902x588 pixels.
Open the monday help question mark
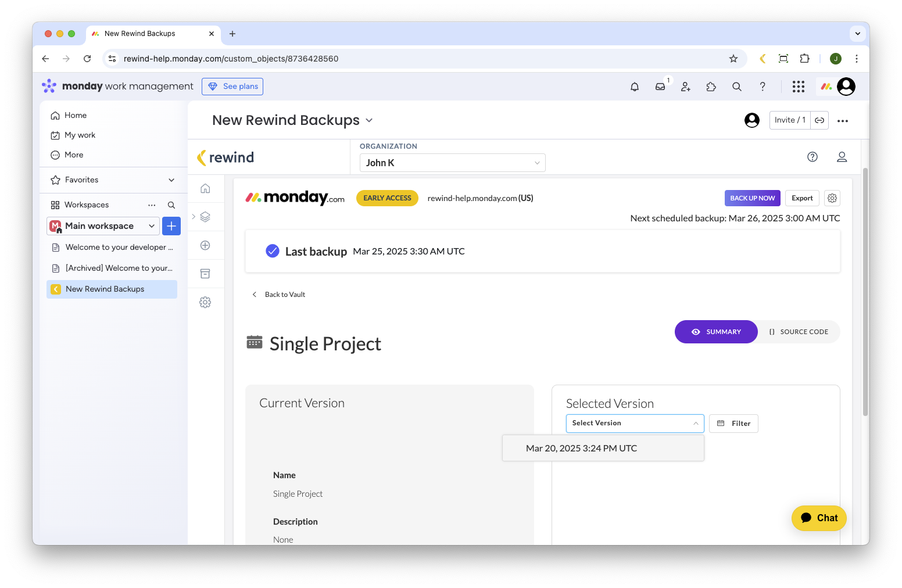(x=763, y=87)
